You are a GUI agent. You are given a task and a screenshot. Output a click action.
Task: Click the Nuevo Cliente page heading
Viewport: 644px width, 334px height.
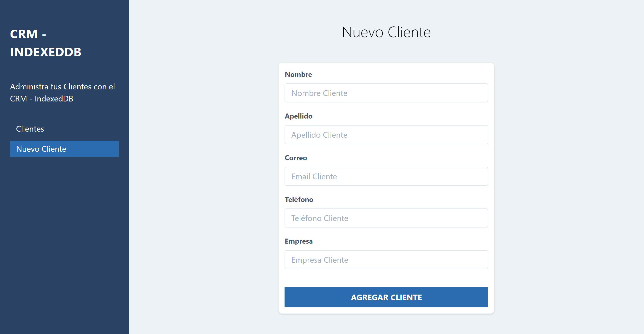(386, 32)
